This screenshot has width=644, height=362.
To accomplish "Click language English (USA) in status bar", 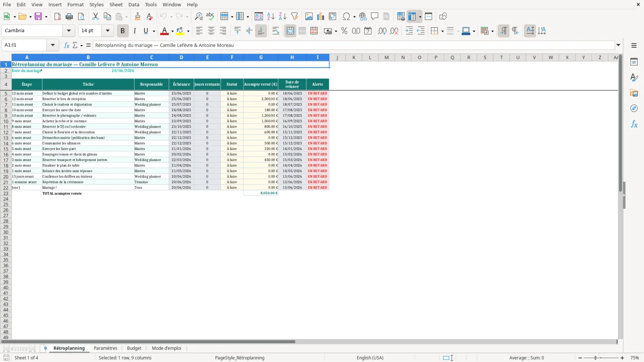I will (370, 358).
